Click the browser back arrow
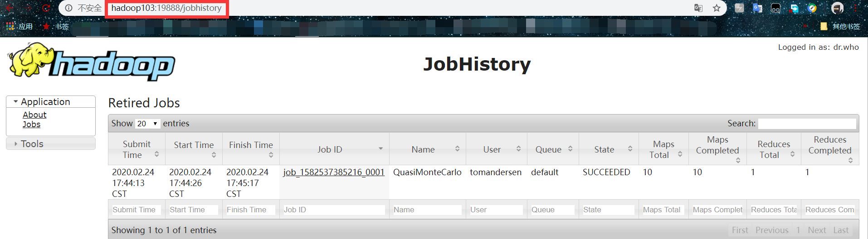 click(x=10, y=8)
